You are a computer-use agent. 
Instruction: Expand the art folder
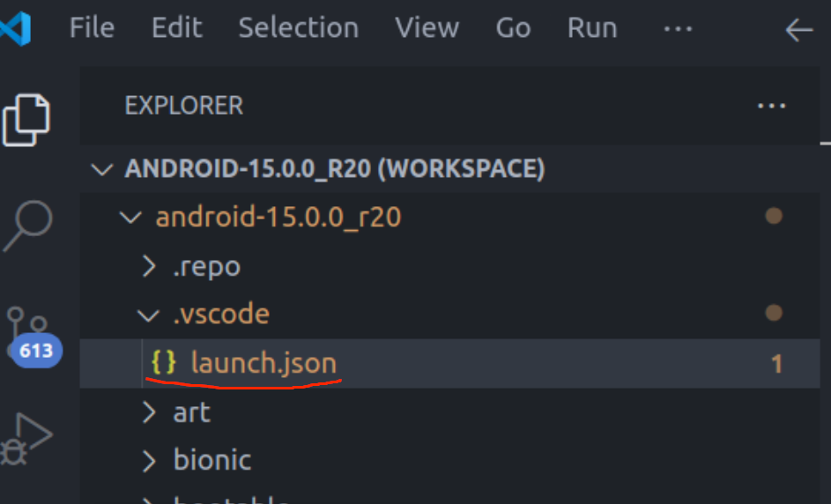pos(150,412)
